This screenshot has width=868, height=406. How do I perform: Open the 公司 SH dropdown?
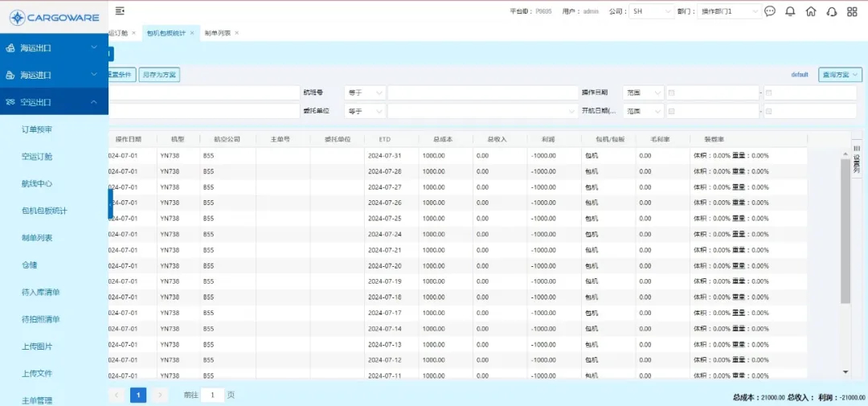(x=652, y=11)
